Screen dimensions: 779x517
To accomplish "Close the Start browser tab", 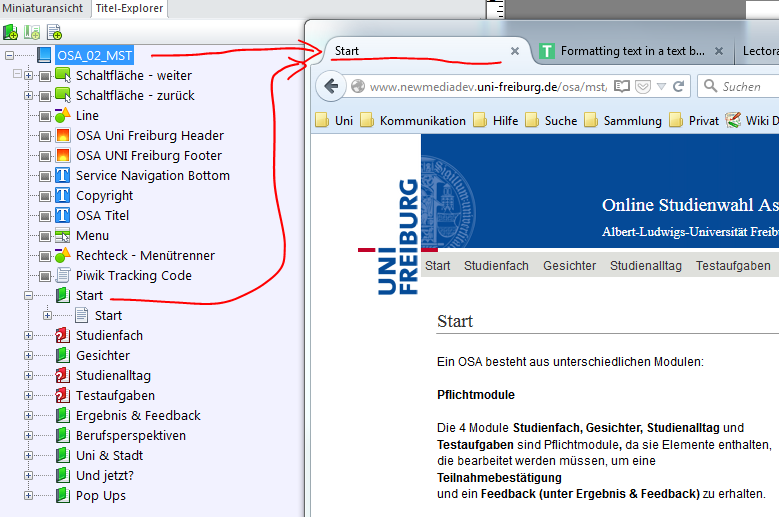I will [x=515, y=51].
